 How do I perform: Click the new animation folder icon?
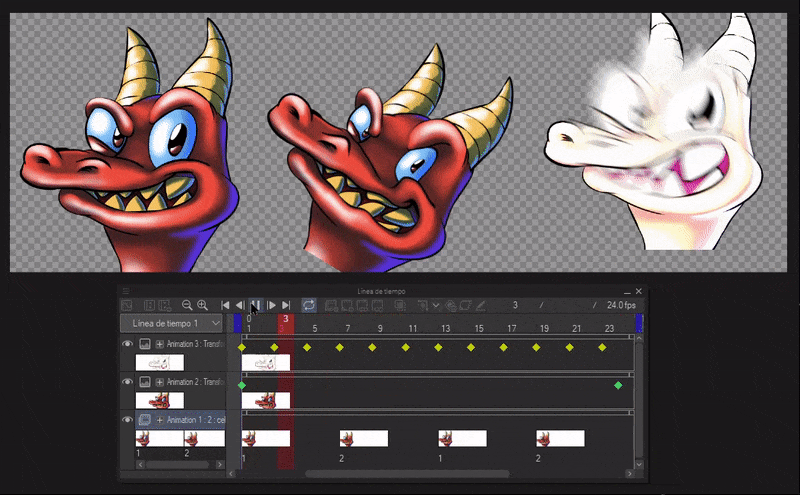(x=149, y=305)
